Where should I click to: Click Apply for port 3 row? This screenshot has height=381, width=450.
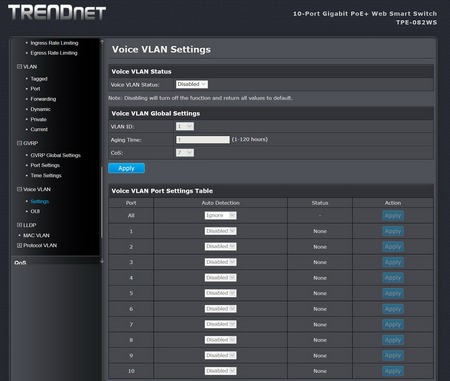click(x=393, y=262)
